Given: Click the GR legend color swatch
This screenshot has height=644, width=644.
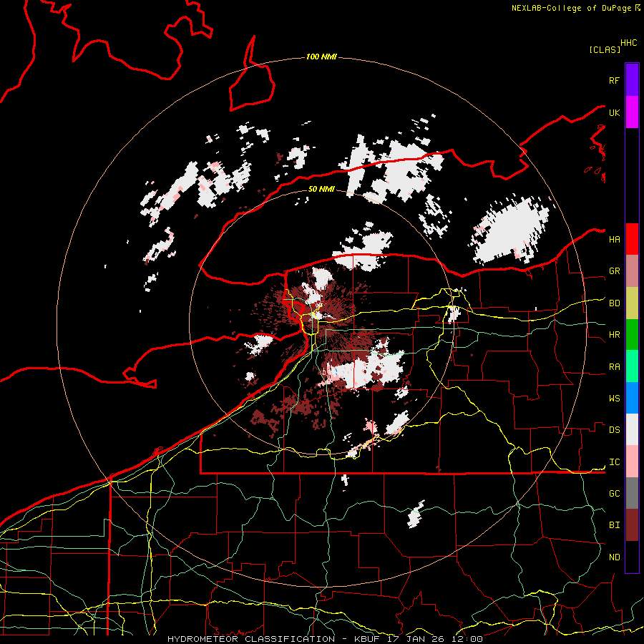Looking at the screenshot, I should click(632, 271).
